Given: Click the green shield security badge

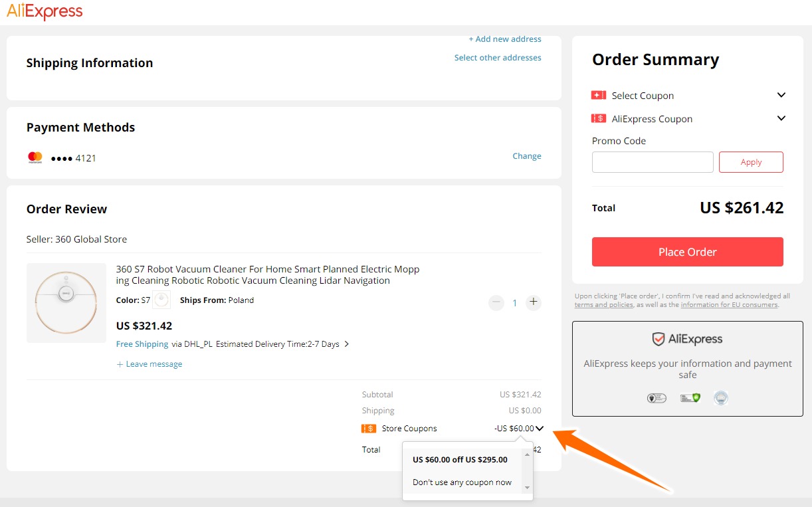Looking at the screenshot, I should [690, 398].
